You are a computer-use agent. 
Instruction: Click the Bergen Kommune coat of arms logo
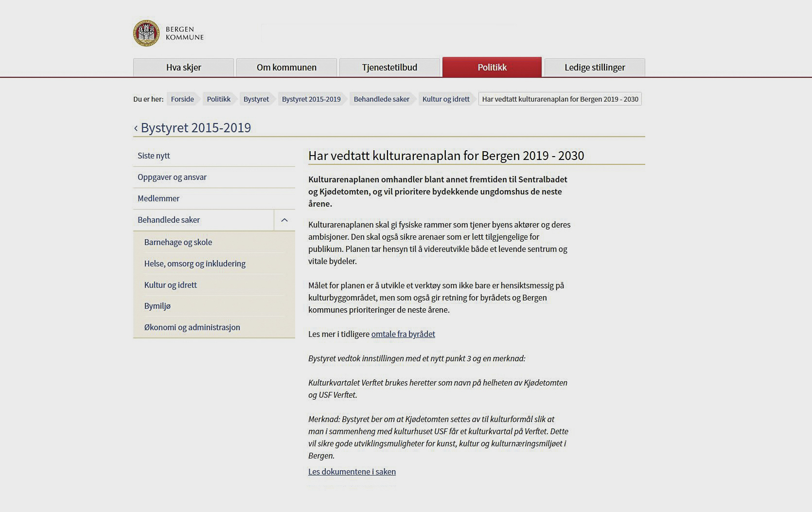(x=146, y=33)
